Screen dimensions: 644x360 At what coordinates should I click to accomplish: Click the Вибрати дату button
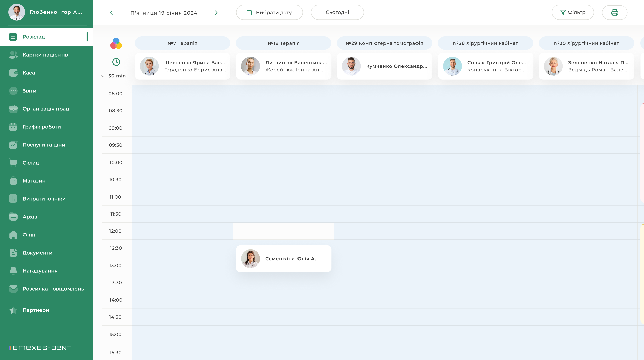269,13
